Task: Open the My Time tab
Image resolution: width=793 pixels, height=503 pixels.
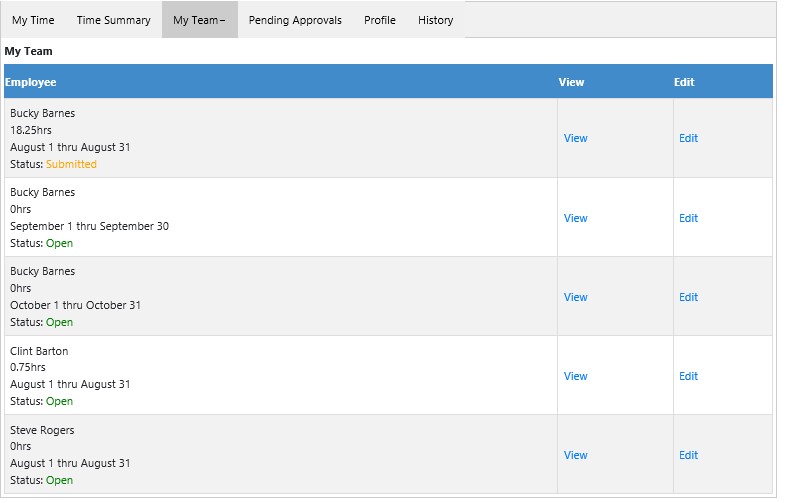Action: tap(33, 20)
